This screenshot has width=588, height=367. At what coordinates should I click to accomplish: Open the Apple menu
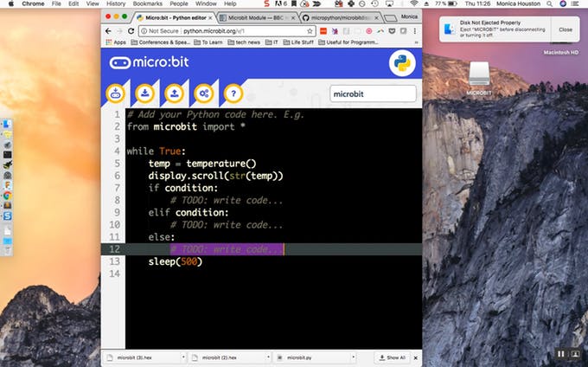[x=11, y=3]
